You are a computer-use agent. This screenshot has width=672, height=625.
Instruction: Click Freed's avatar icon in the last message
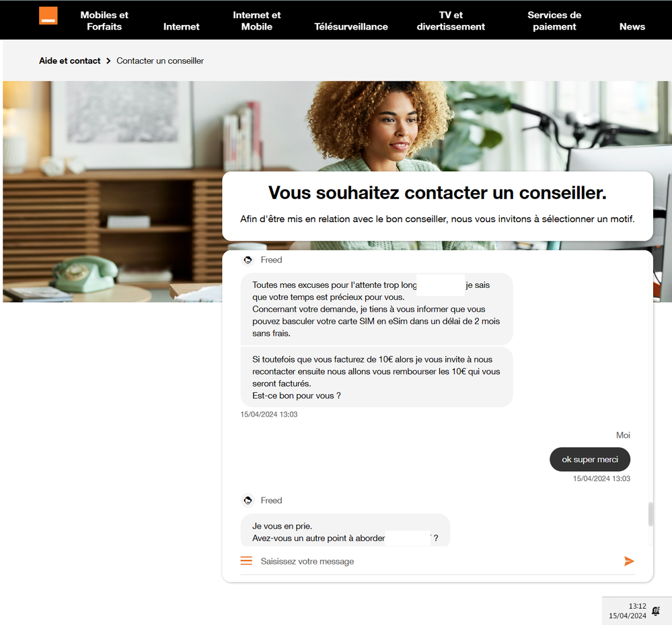(x=248, y=501)
